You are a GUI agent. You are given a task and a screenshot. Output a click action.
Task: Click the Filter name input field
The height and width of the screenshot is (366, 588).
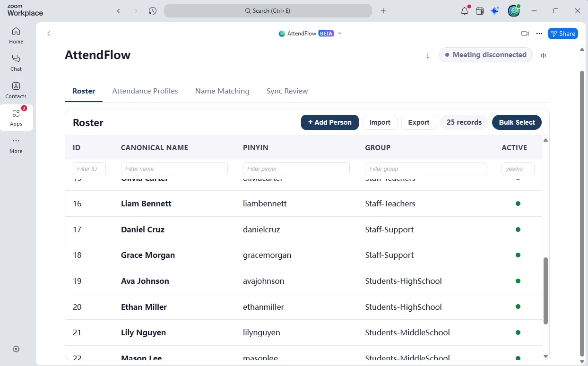(174, 169)
